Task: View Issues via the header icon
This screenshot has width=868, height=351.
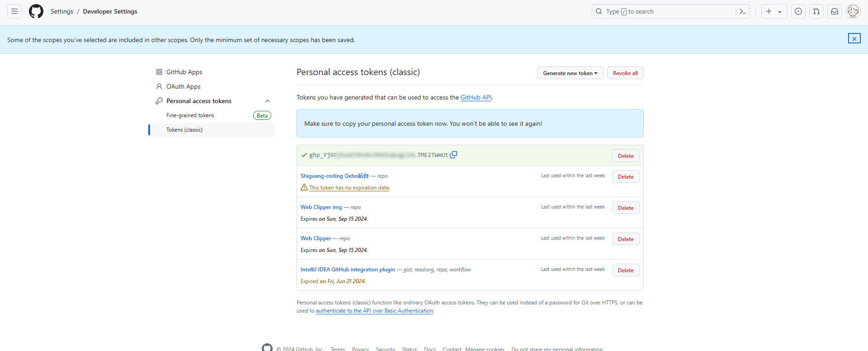Action: (x=798, y=11)
